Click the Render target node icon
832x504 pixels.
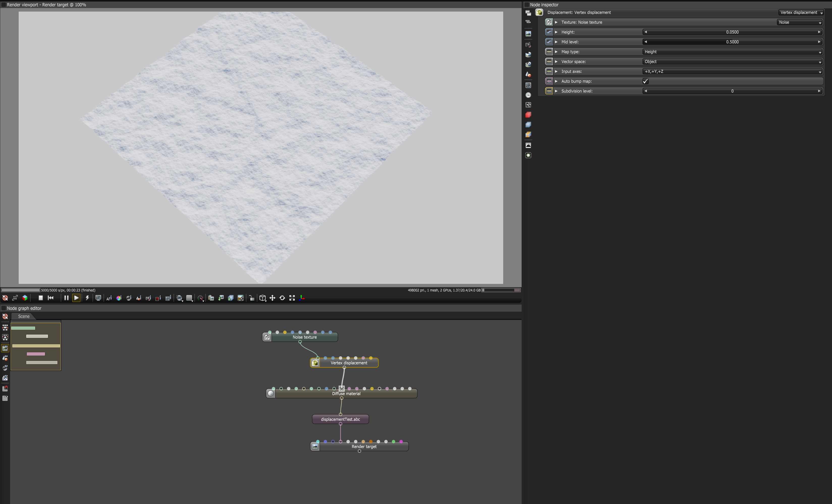point(315,446)
